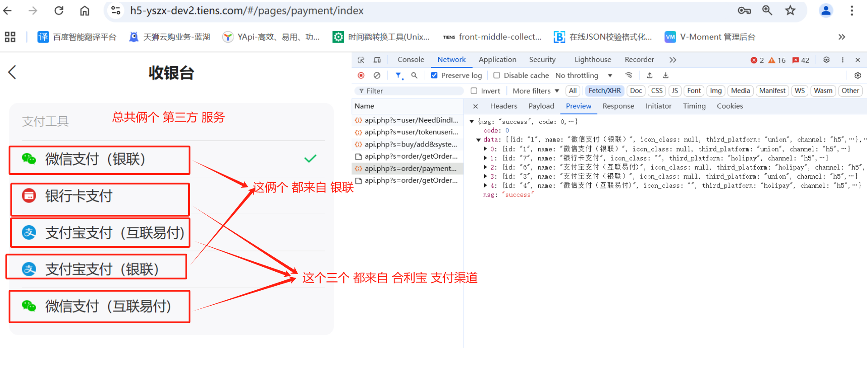Open the Headers tab of the request
Screen dimensions: 868x373
tap(503, 106)
